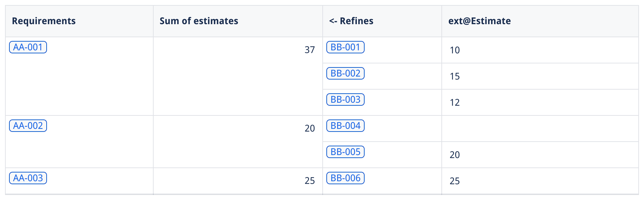This screenshot has height=200, width=644.
Task: Click the BB-001 refines link
Action: tap(345, 47)
